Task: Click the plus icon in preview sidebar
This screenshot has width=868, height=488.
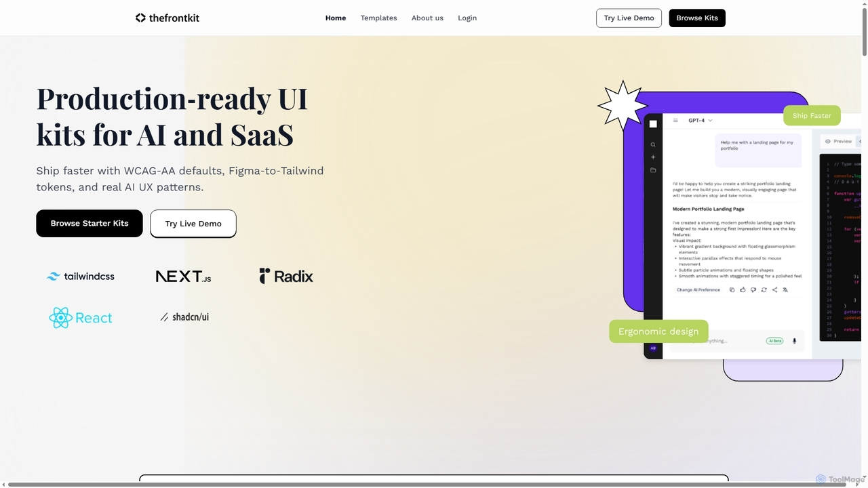Action: 653,157
